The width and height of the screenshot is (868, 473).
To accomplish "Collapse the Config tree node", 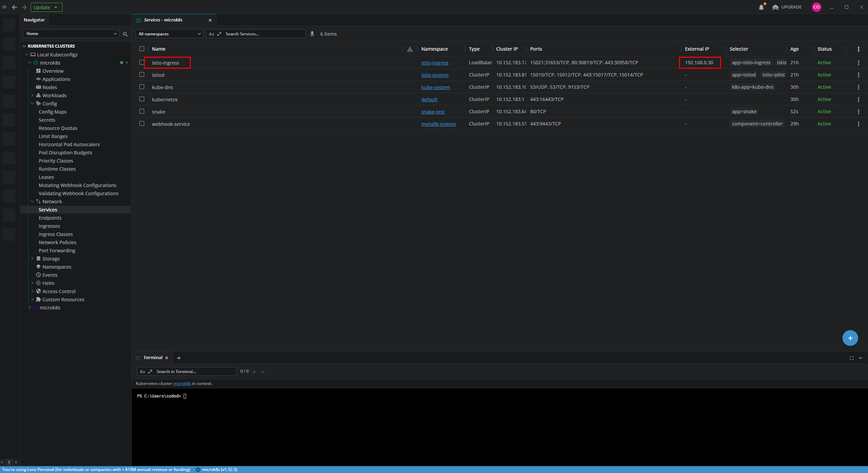I will [32, 103].
